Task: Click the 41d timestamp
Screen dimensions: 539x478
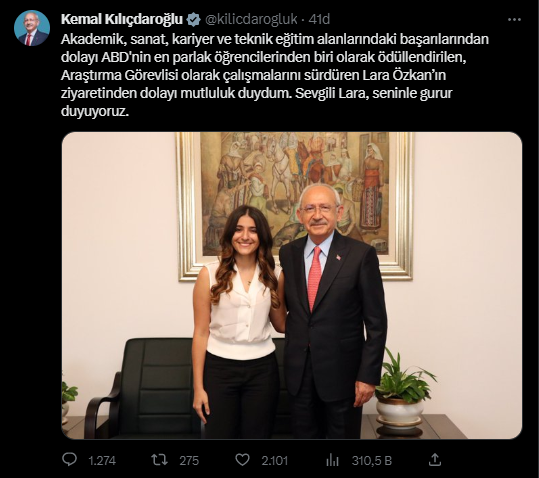Action: coord(319,20)
